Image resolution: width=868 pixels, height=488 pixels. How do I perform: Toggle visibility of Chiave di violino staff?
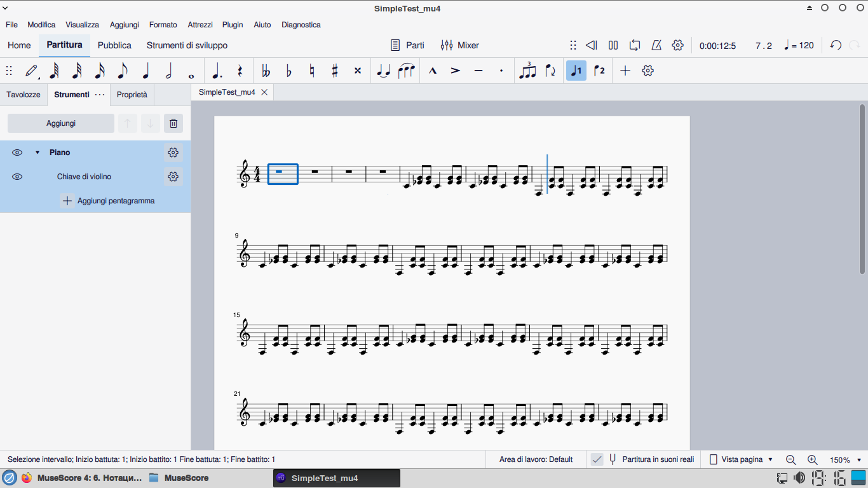(17, 177)
